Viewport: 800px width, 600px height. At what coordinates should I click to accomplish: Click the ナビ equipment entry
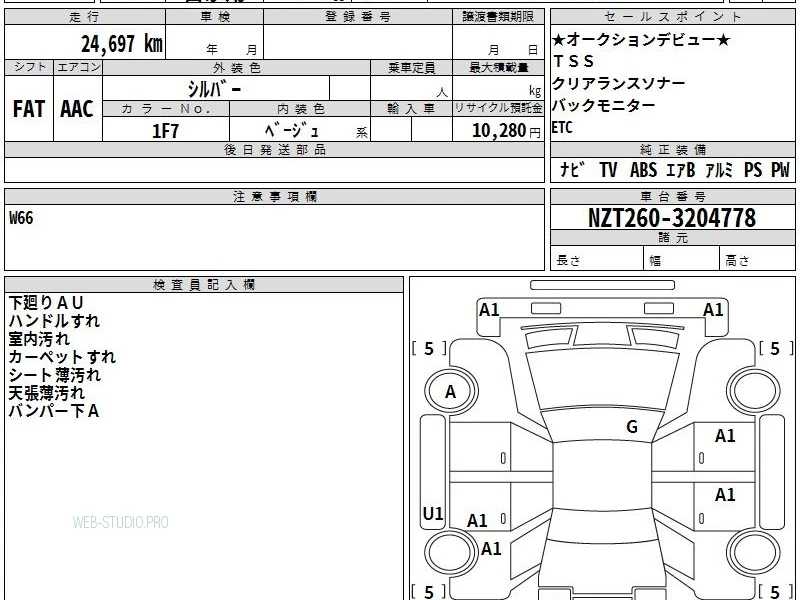[x=572, y=169]
